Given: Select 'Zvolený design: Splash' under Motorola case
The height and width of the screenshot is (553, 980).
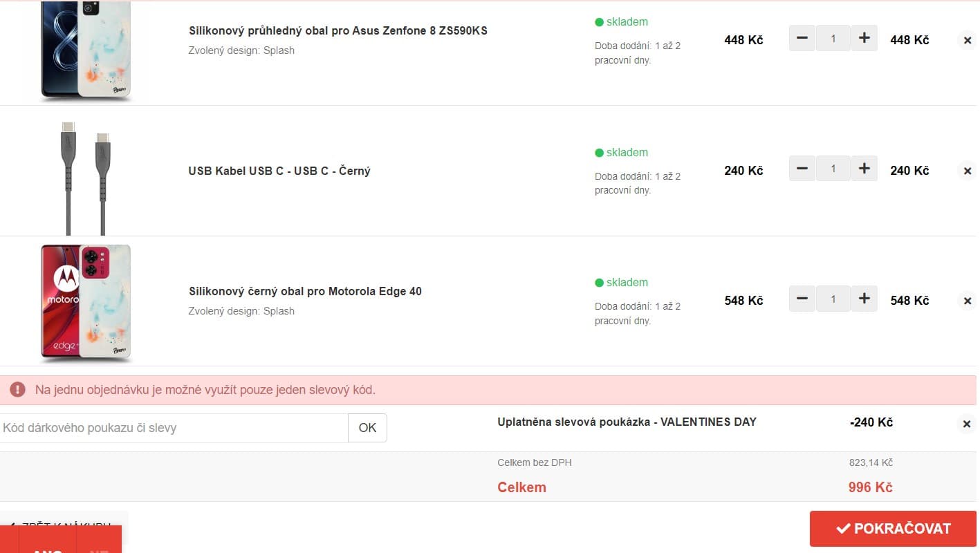Looking at the screenshot, I should point(241,311).
